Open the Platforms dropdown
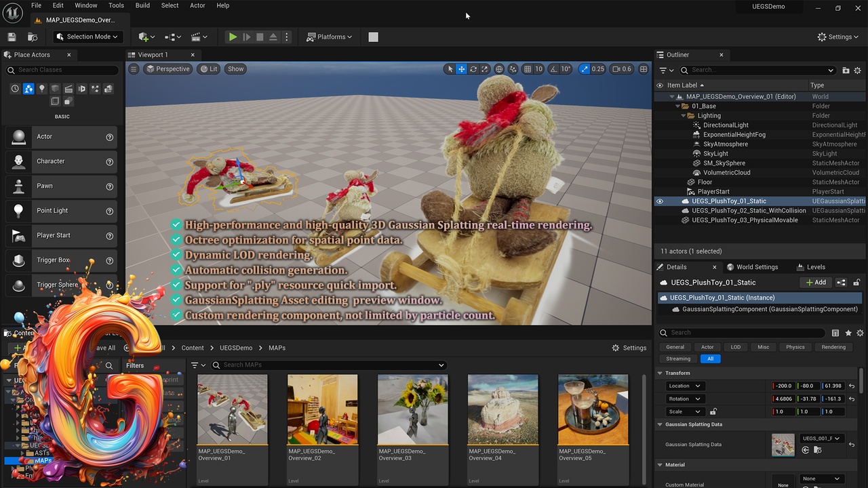Image resolution: width=868 pixels, height=488 pixels. 330,37
